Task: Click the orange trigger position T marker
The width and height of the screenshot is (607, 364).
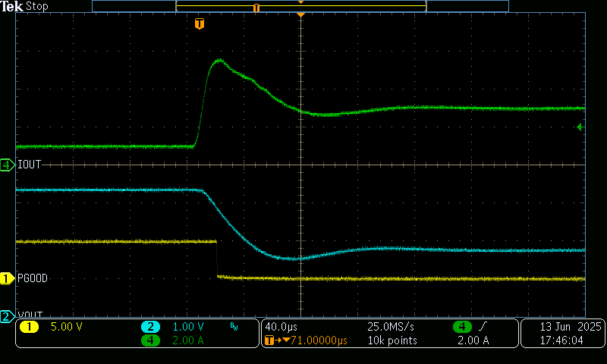Action: coord(200,24)
